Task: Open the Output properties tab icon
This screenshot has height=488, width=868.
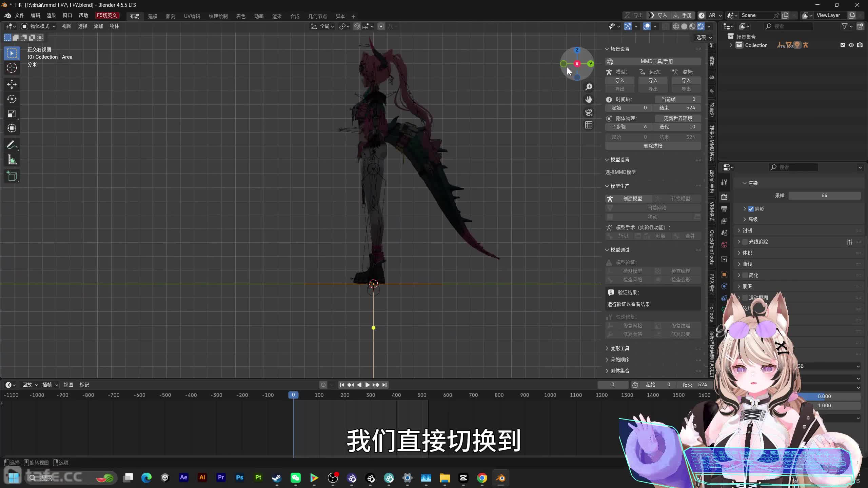Action: (x=724, y=209)
